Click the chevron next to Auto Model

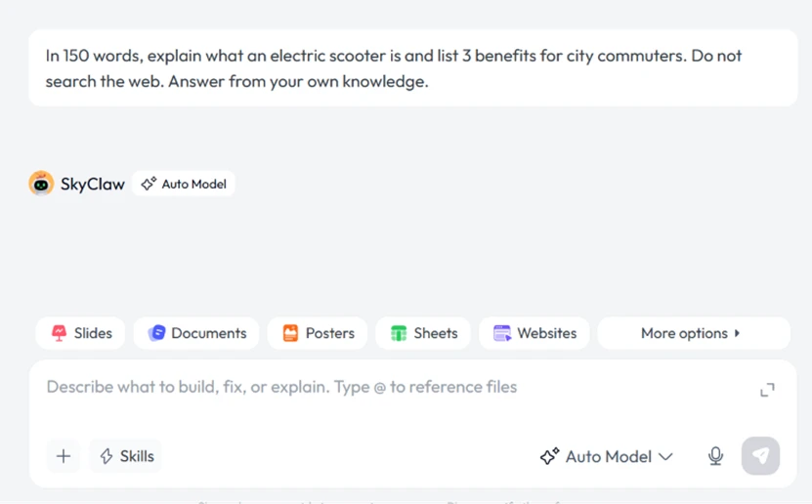[x=665, y=456]
